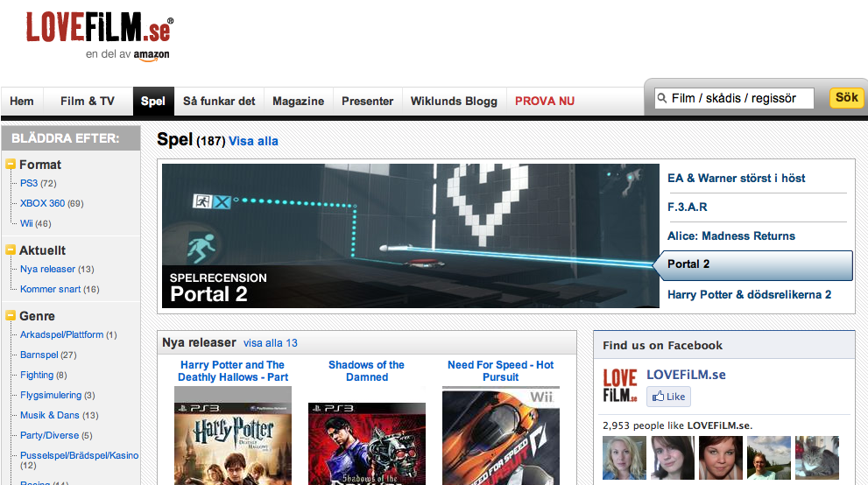Screen dimensions: 868x485
Task: Open Nya releaser in sidebar
Action: (47, 269)
